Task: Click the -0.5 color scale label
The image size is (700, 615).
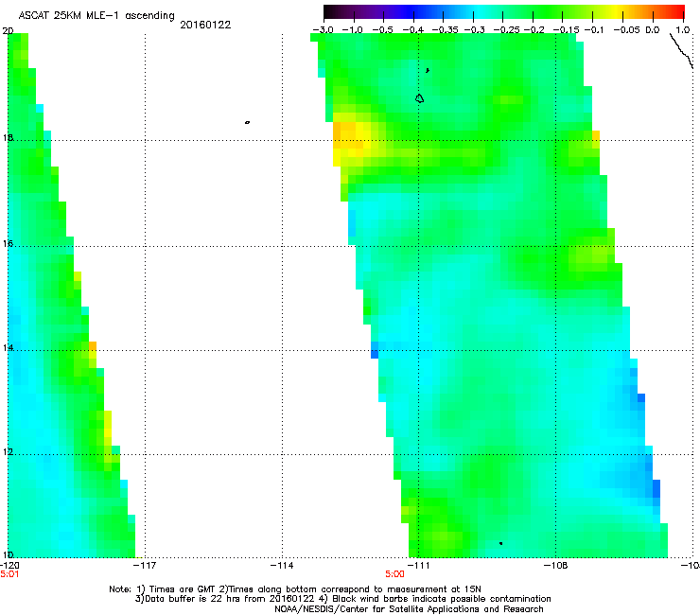Action: click(x=382, y=30)
